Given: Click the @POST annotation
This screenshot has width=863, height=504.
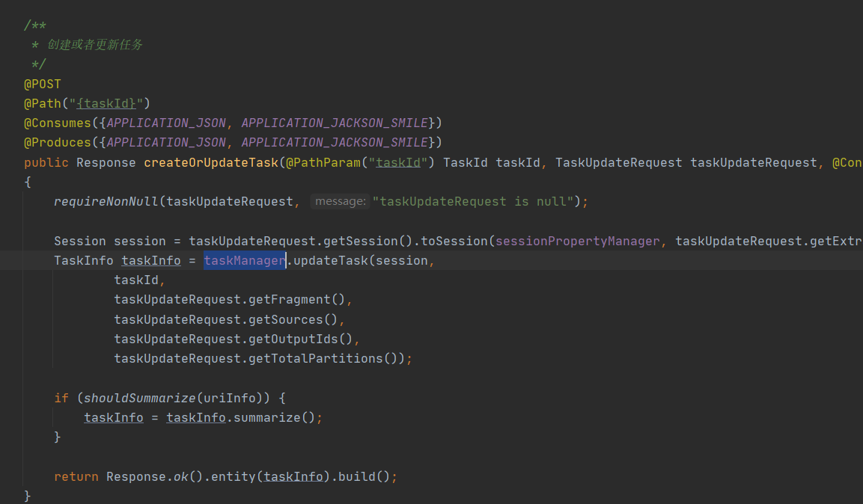Looking at the screenshot, I should pos(43,84).
